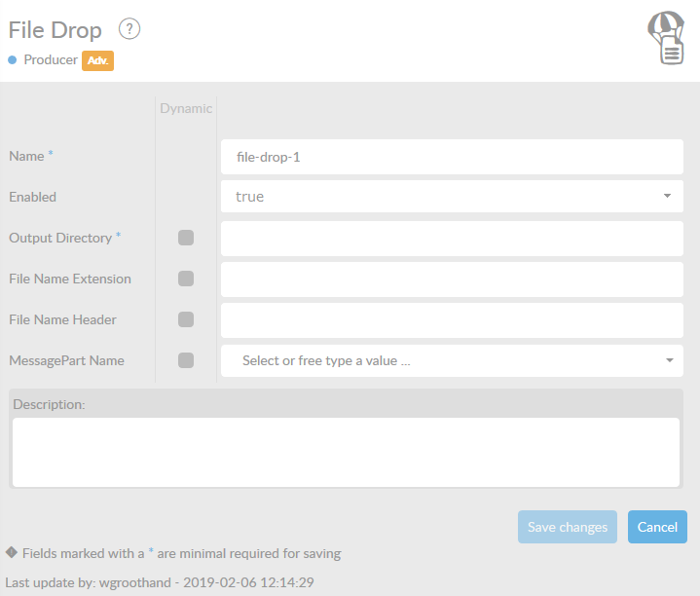Cancel the File Drop edits

coord(657,527)
